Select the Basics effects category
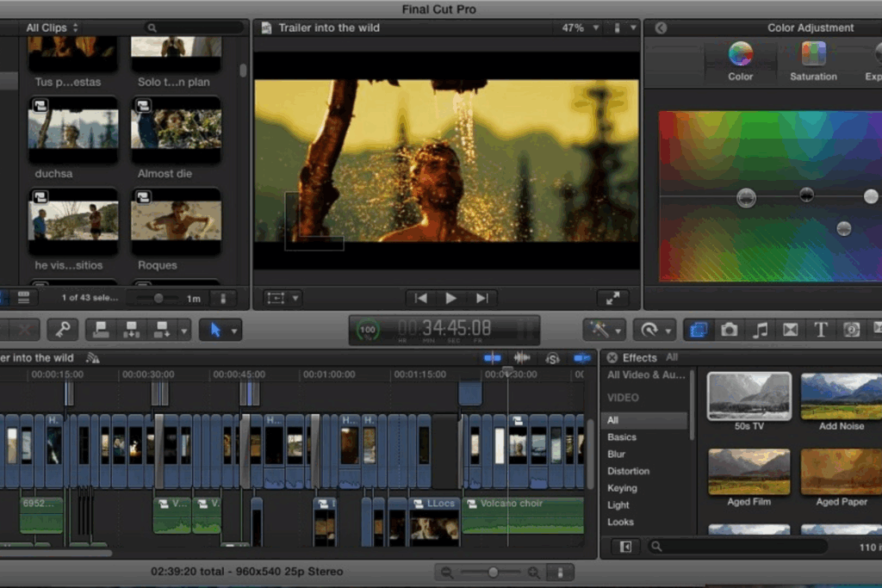The image size is (882, 588). 622,437
